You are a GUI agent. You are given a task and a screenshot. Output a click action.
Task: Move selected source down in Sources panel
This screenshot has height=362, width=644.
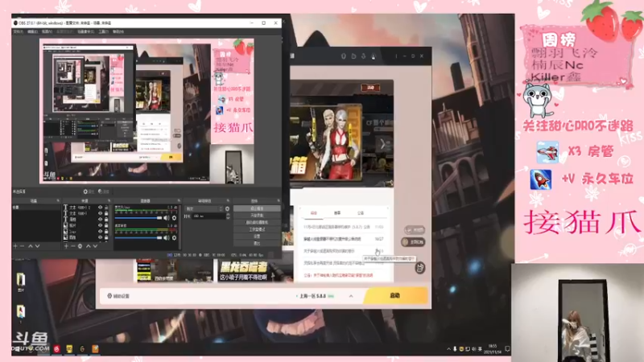pyautogui.click(x=95, y=246)
